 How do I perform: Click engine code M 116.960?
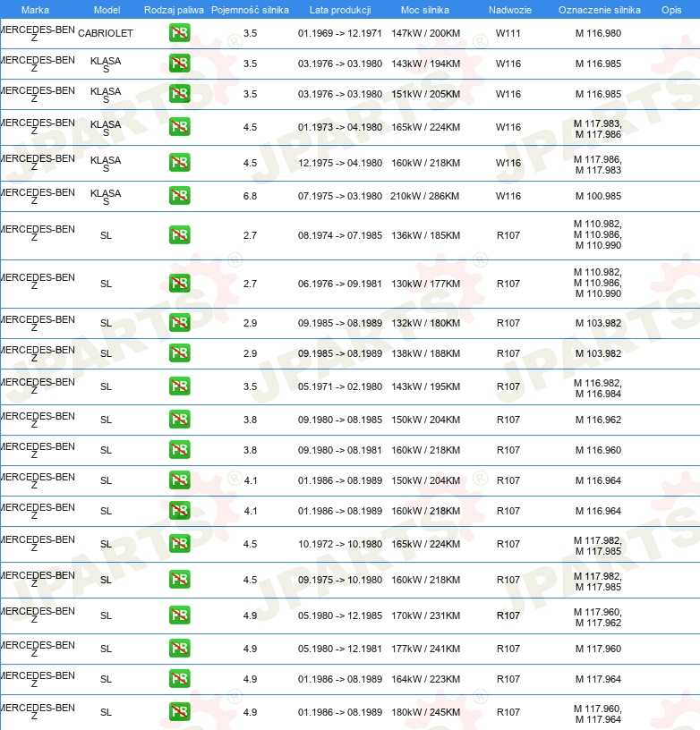tap(598, 450)
